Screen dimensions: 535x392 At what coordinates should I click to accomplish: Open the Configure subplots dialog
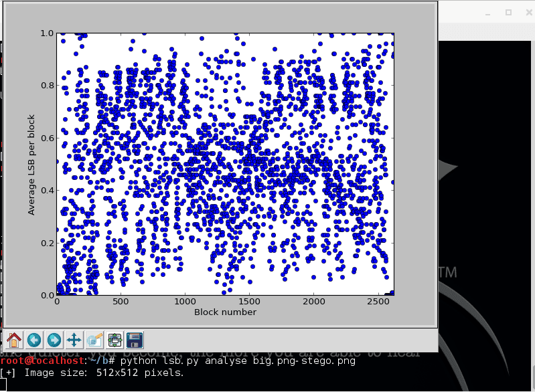coord(114,340)
